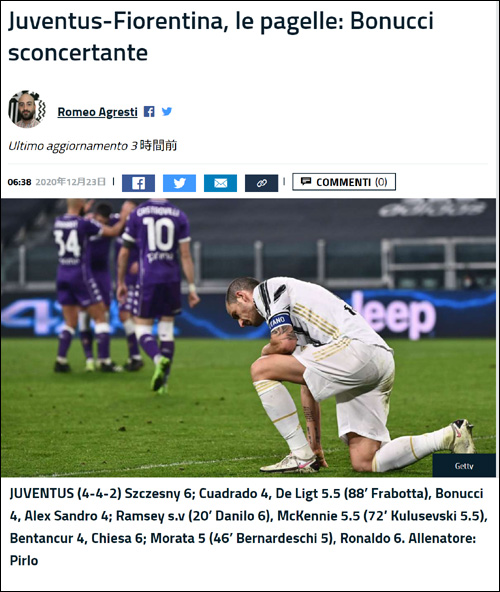Open the COMMENTI section button
Screen dimensions: 500x592
(344, 182)
